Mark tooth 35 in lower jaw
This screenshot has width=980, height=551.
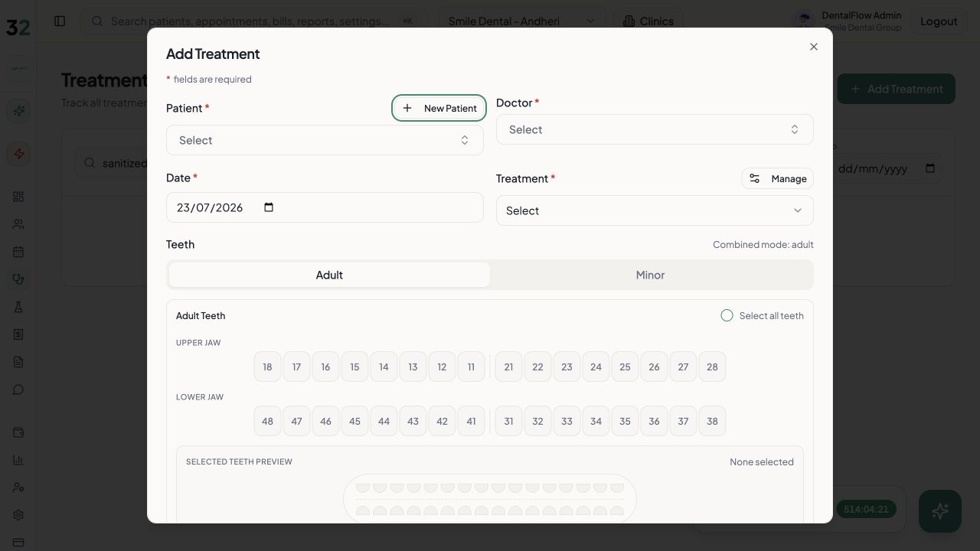tap(625, 421)
